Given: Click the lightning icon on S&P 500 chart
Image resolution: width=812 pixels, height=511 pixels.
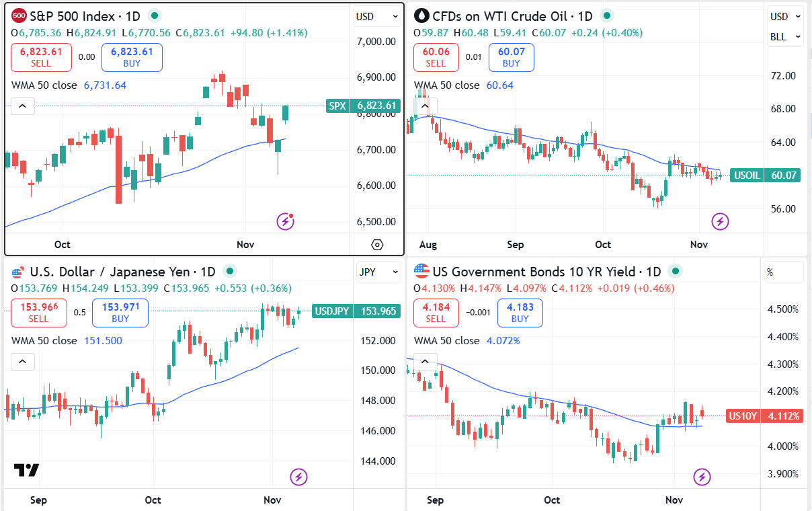Looking at the screenshot, I should click(x=286, y=221).
